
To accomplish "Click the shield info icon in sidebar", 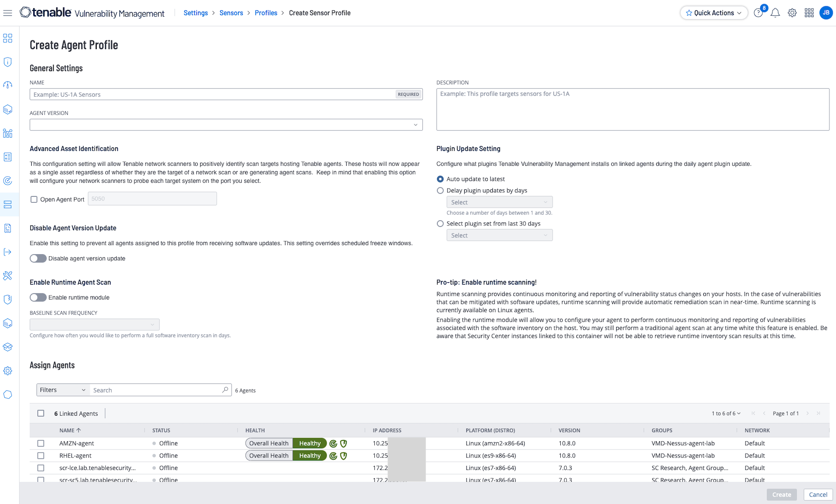I will pyautogui.click(x=7, y=62).
